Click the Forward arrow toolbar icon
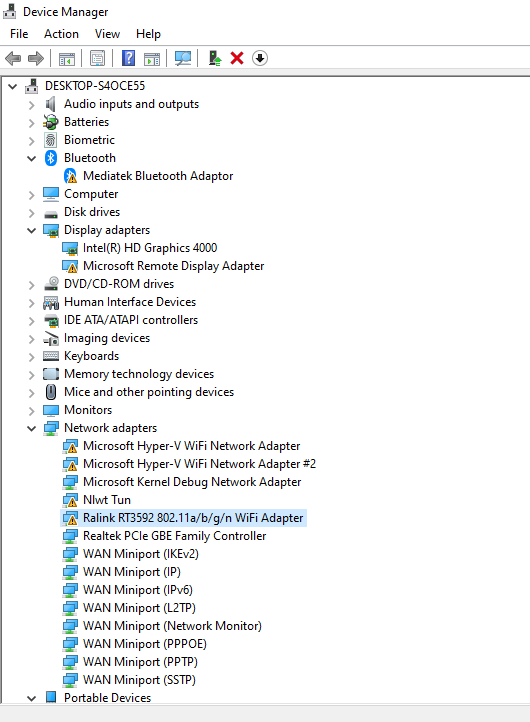 [36, 58]
